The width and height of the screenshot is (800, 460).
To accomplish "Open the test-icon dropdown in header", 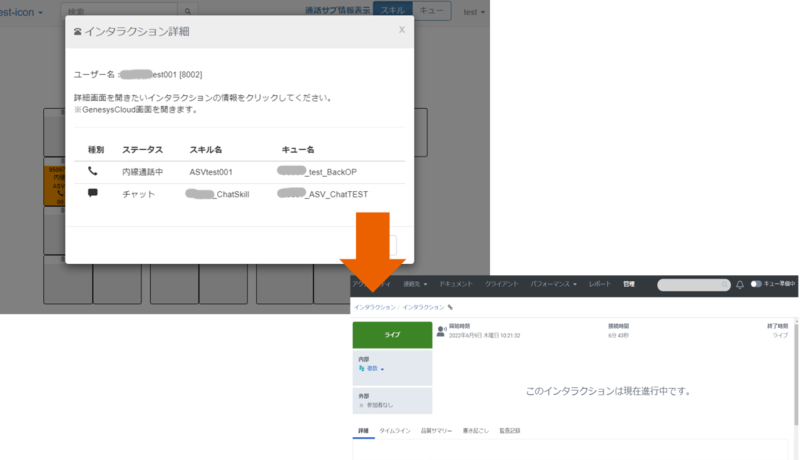I will click(x=21, y=12).
